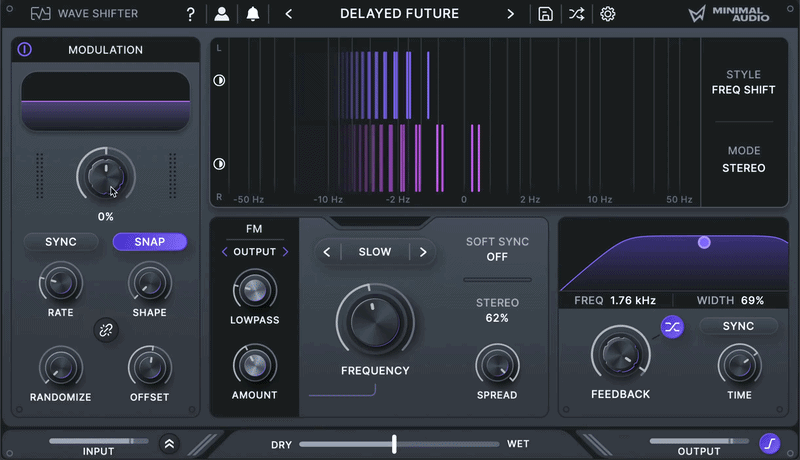Toggle feedback cross-channel shuffle button
Viewport: 800px width, 460px height.
(x=672, y=327)
